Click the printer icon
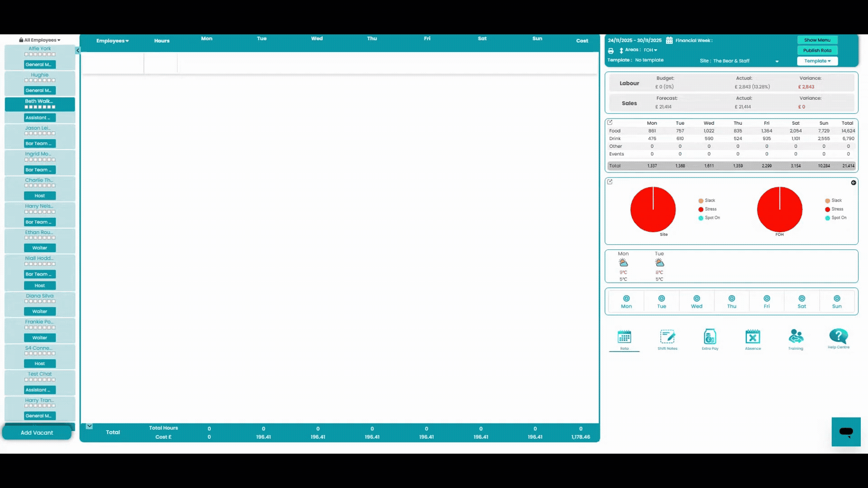The image size is (868, 488). [611, 51]
